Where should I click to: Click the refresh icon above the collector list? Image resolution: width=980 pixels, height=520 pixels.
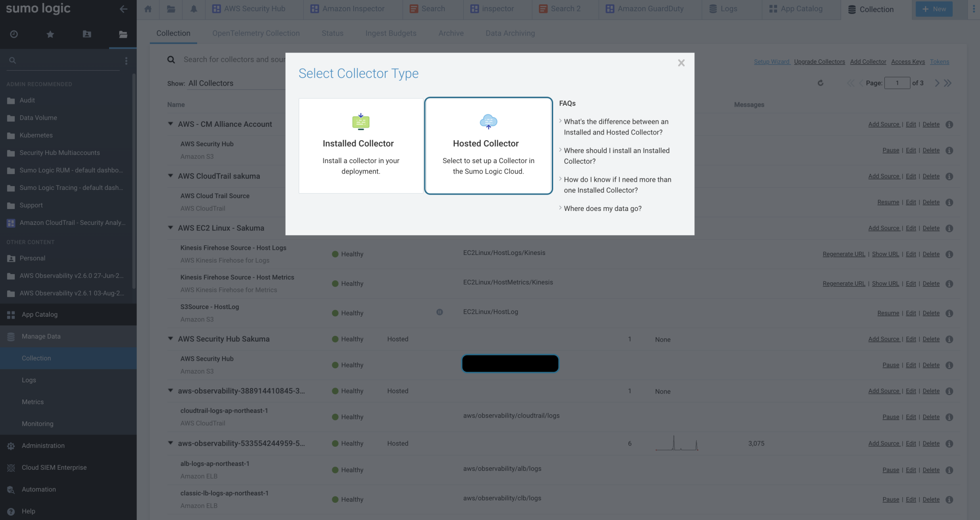click(x=821, y=83)
